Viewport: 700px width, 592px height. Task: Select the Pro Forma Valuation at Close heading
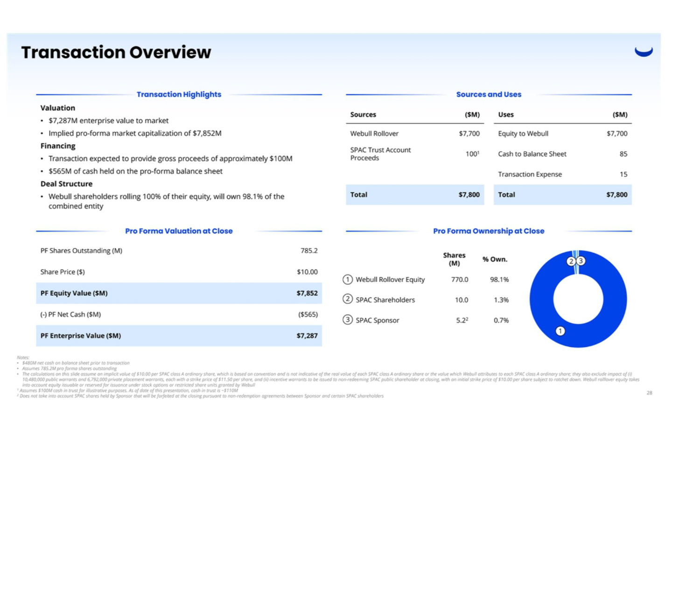pos(179,231)
